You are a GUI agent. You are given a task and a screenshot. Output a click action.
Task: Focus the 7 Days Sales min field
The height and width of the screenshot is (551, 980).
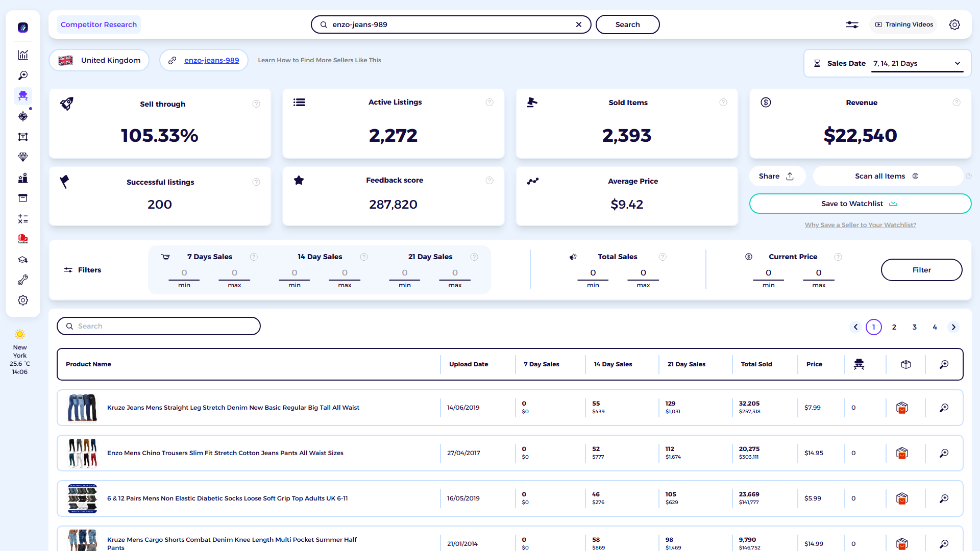(184, 273)
